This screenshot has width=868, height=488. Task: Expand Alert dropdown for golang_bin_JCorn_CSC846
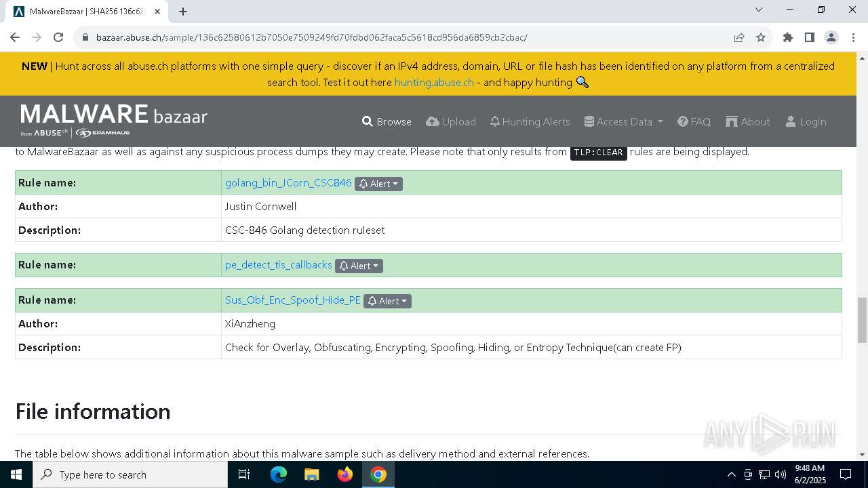click(x=378, y=184)
